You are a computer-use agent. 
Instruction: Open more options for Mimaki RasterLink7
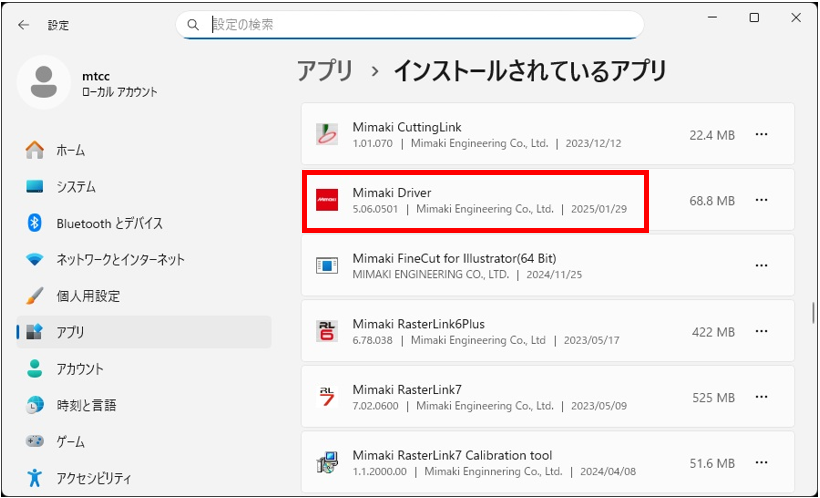(x=761, y=397)
